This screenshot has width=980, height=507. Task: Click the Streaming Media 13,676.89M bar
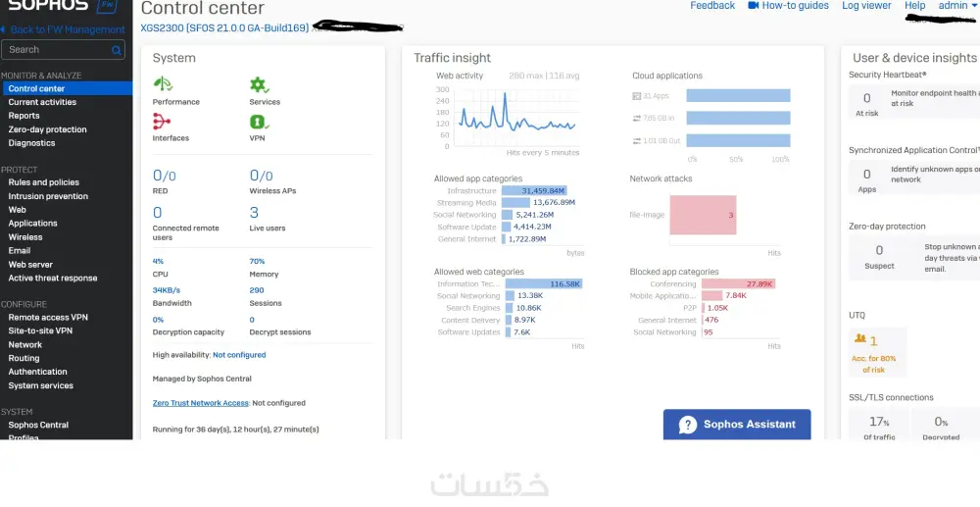pos(515,203)
